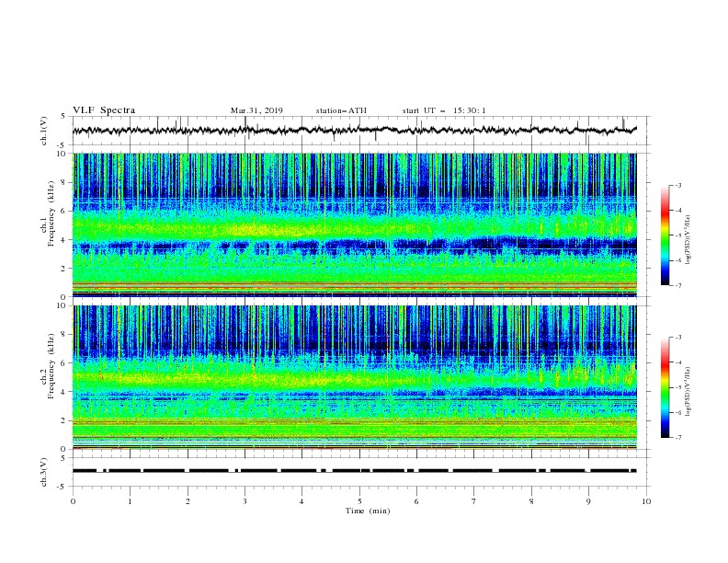Click the ch.1 spectrogram panel
728x563 pixels.
pos(354,224)
